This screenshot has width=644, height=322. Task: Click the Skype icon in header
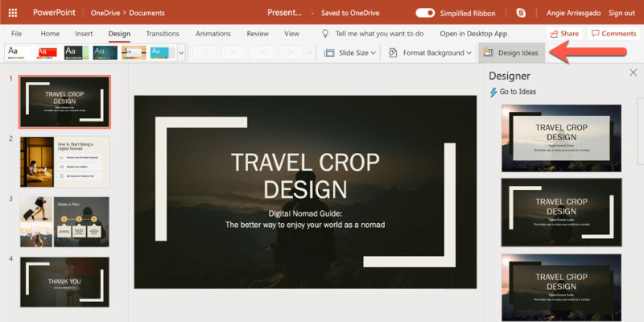pyautogui.click(x=521, y=13)
